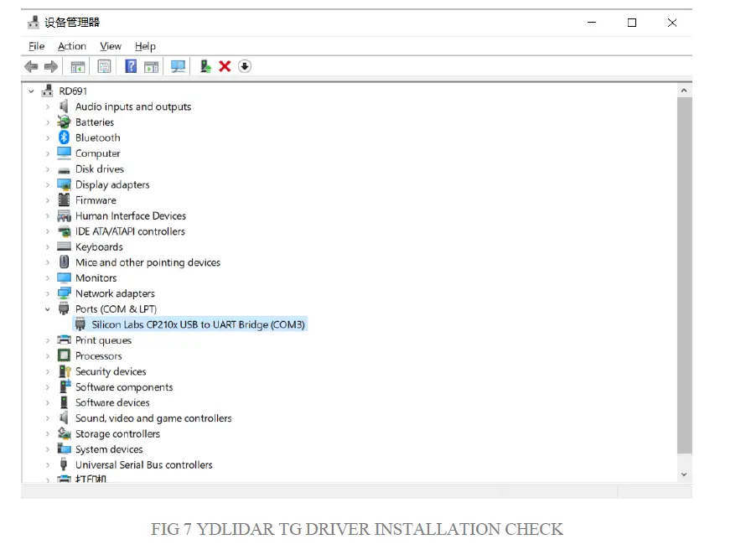This screenshot has width=746, height=560.
Task: Open the Action menu
Action: point(72,46)
